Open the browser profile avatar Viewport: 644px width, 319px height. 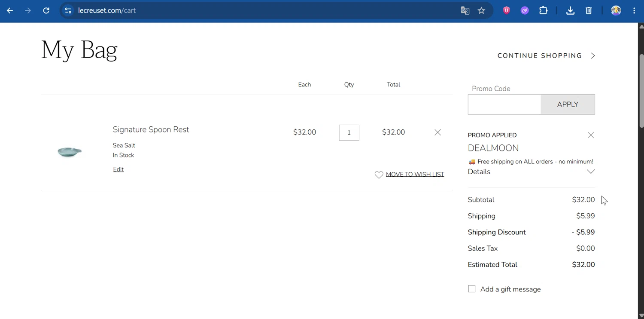point(616,11)
